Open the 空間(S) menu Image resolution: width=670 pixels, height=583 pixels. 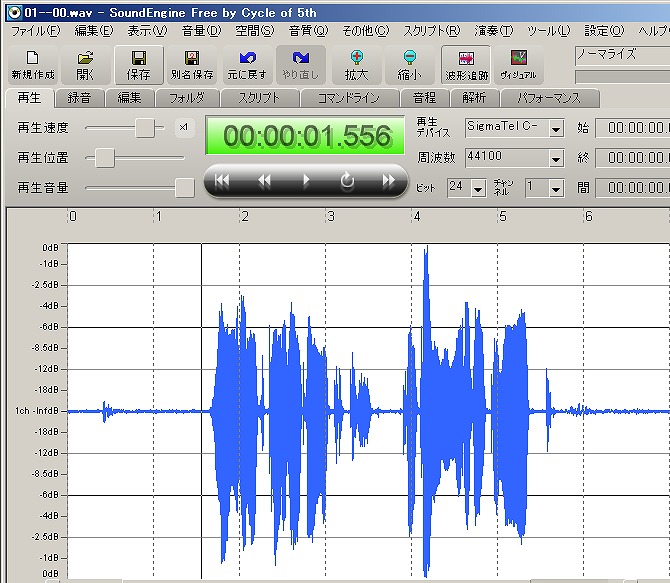pyautogui.click(x=255, y=31)
